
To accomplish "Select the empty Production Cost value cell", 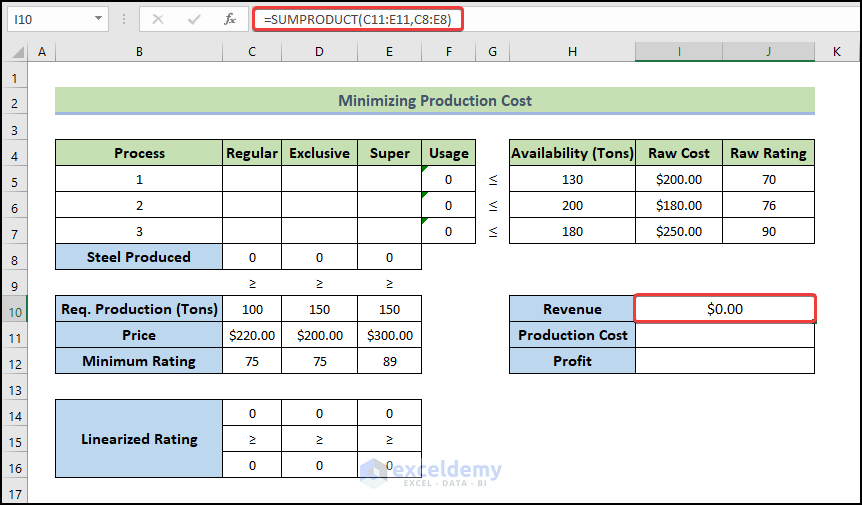I will tap(725, 335).
